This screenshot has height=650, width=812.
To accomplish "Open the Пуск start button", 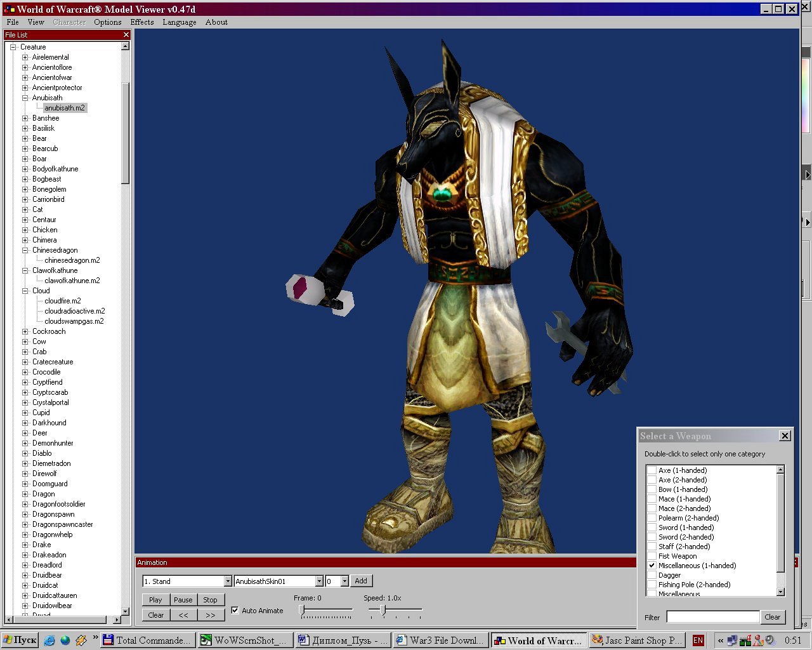I will (x=20, y=640).
